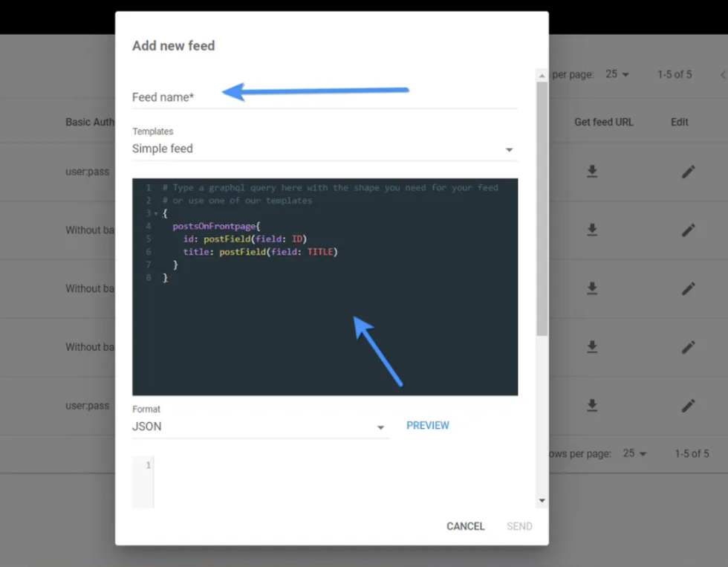Download feed URL for the fourth row feed
This screenshot has height=567, width=728.
click(x=592, y=347)
